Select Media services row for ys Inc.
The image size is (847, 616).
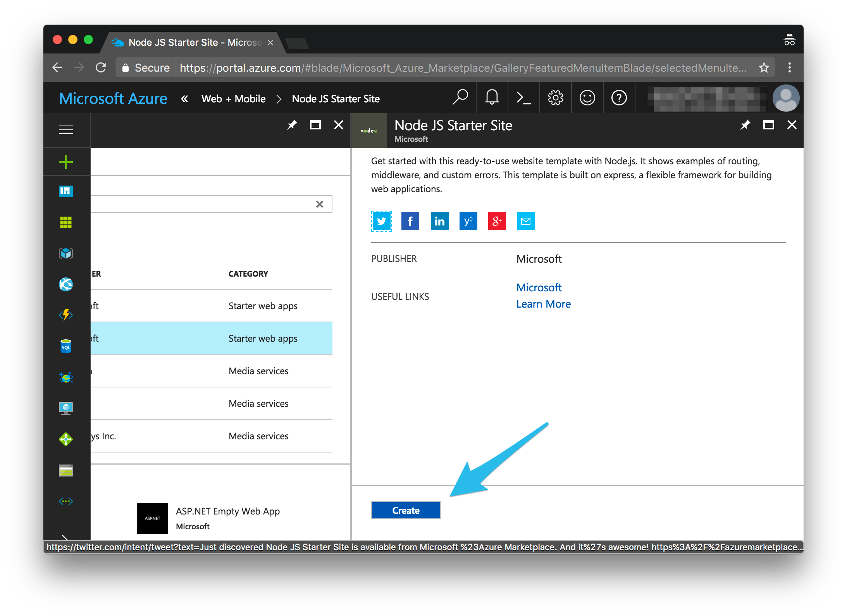(212, 436)
